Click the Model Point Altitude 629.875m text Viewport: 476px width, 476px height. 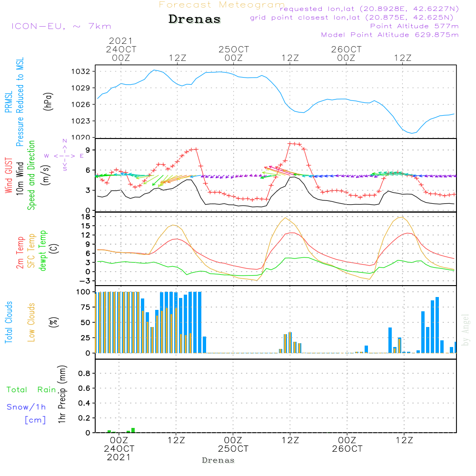tap(390, 35)
